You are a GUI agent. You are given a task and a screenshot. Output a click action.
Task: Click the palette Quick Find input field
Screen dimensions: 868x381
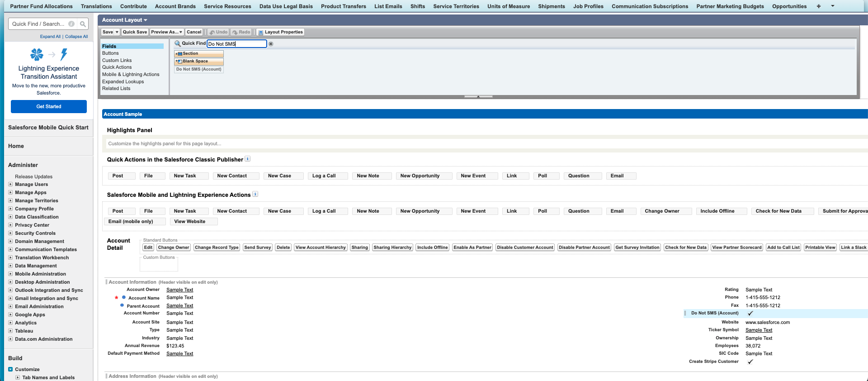237,44
